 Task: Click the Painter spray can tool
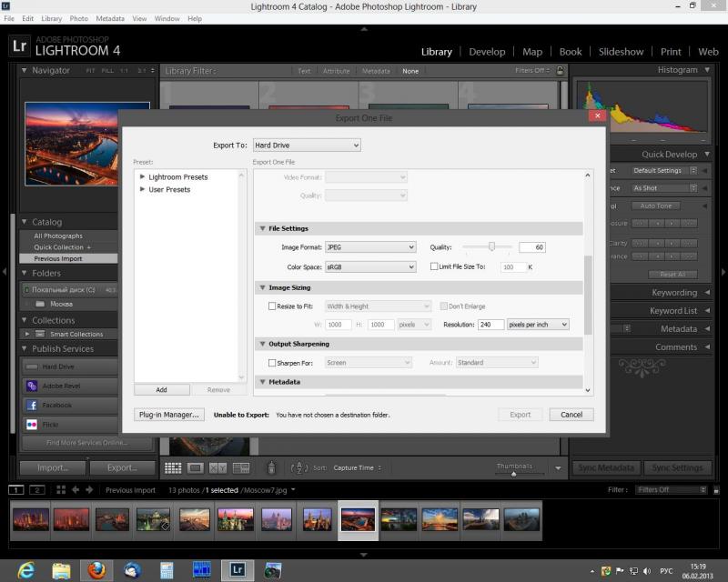(x=271, y=467)
